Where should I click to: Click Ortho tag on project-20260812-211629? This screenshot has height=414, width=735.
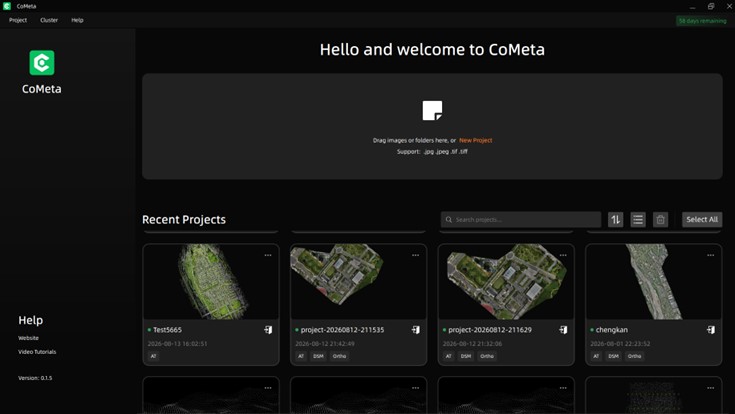(487, 356)
